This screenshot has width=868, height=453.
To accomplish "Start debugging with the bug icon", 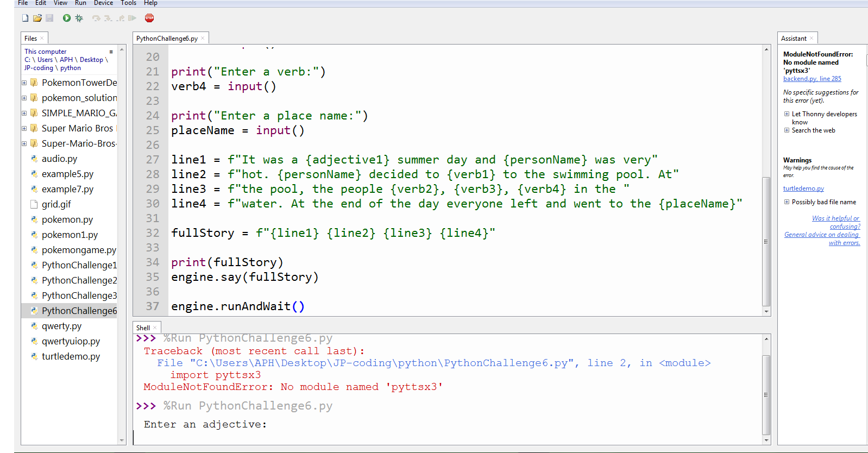I will pyautogui.click(x=79, y=18).
